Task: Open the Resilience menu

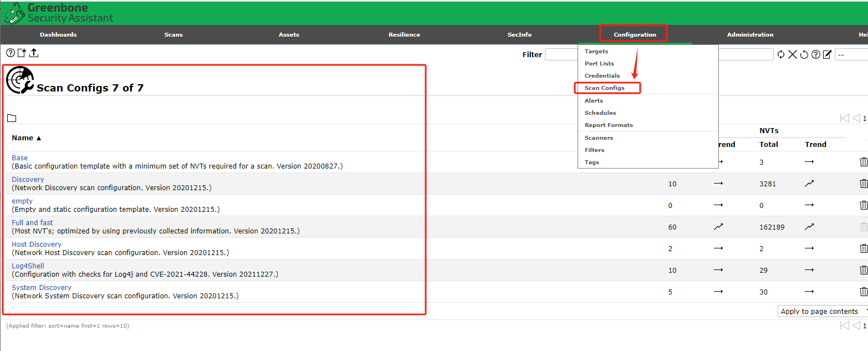Action: tap(404, 34)
